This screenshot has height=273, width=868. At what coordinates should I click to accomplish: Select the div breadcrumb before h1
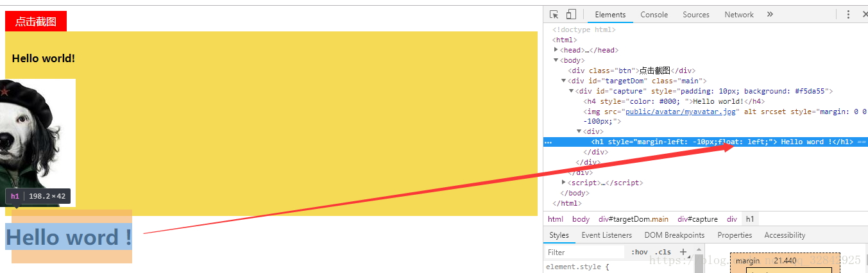pos(732,219)
